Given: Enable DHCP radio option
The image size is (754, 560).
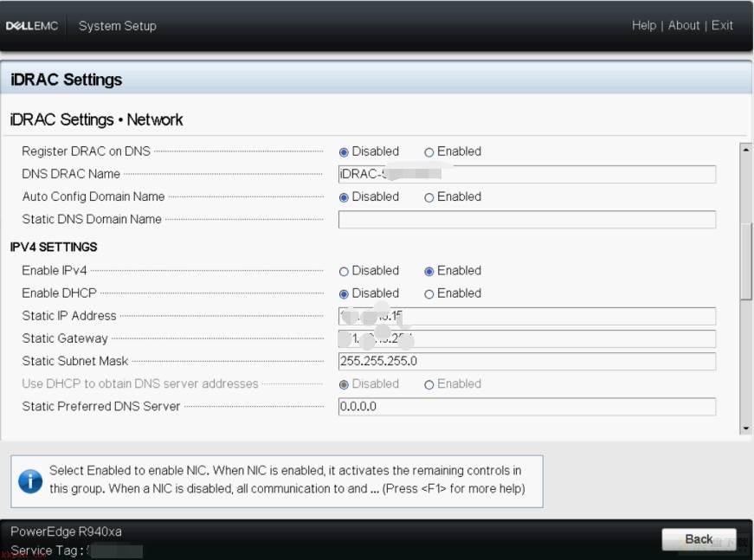Looking at the screenshot, I should (x=429, y=294).
